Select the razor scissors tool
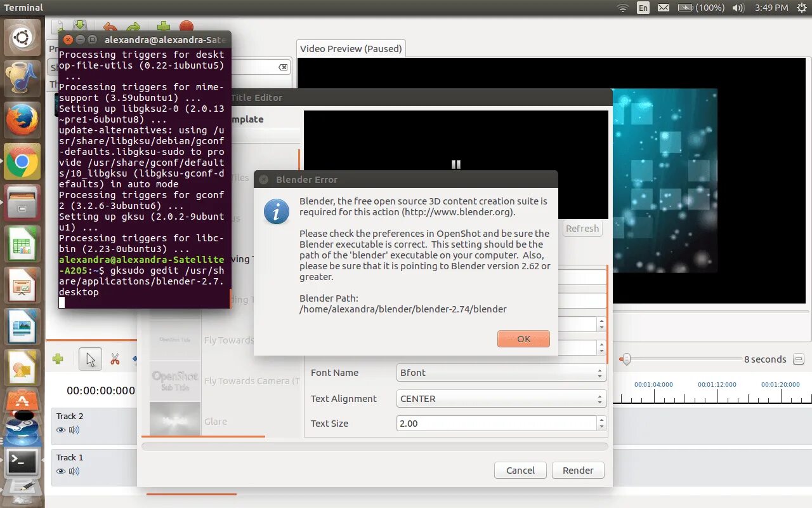 [x=115, y=359]
